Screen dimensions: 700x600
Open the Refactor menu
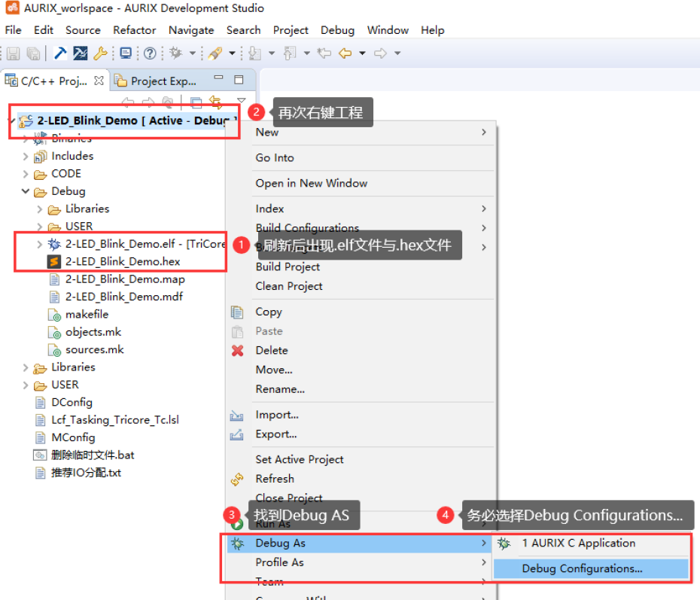pos(135,30)
